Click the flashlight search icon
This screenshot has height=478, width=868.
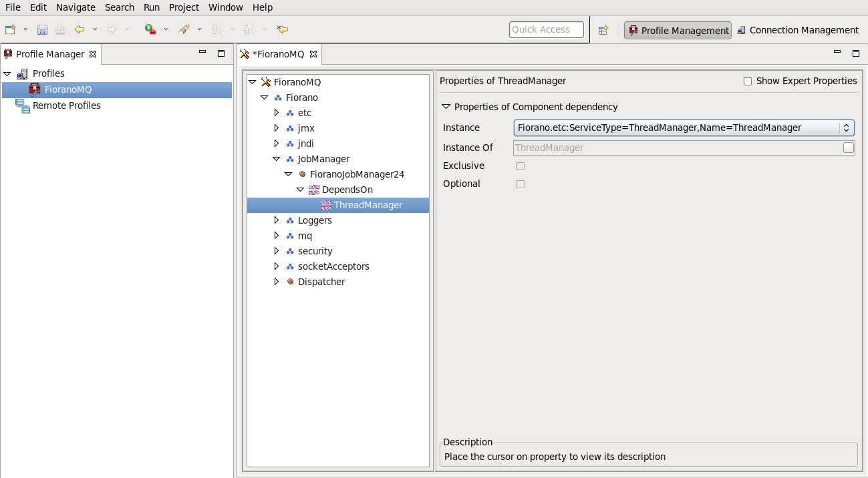point(184,29)
